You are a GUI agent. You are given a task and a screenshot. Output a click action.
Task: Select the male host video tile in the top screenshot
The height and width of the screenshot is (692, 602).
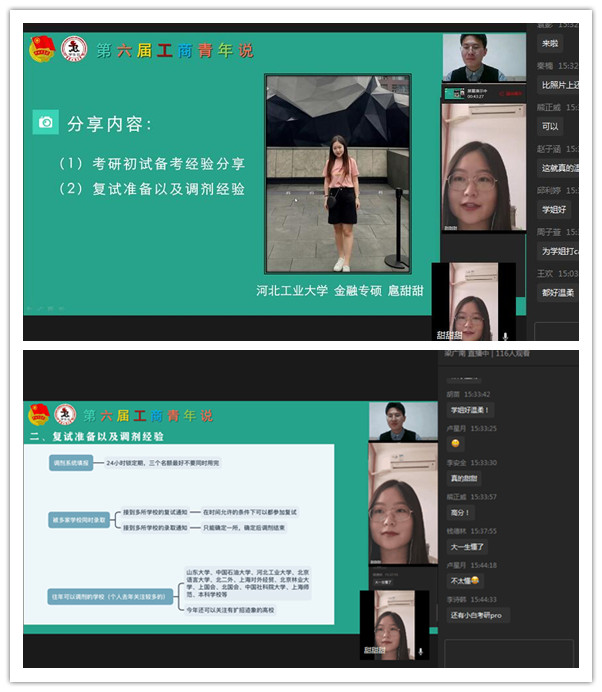483,59
